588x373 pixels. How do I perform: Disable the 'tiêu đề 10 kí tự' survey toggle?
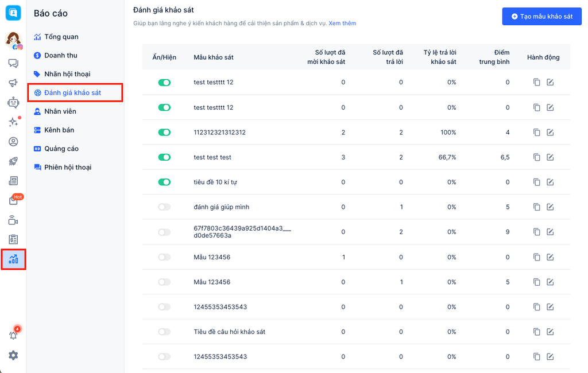pos(164,182)
